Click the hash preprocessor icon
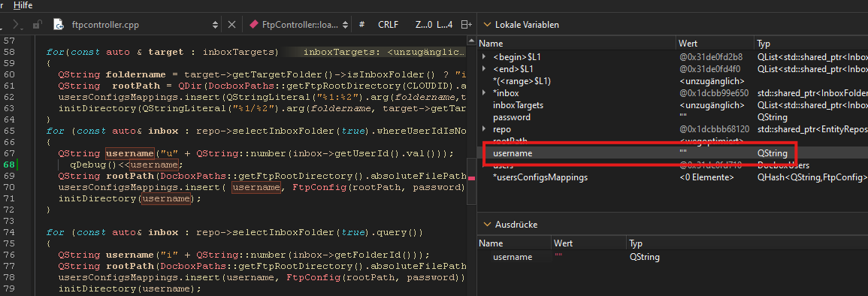This screenshot has height=296, width=868. [361, 24]
